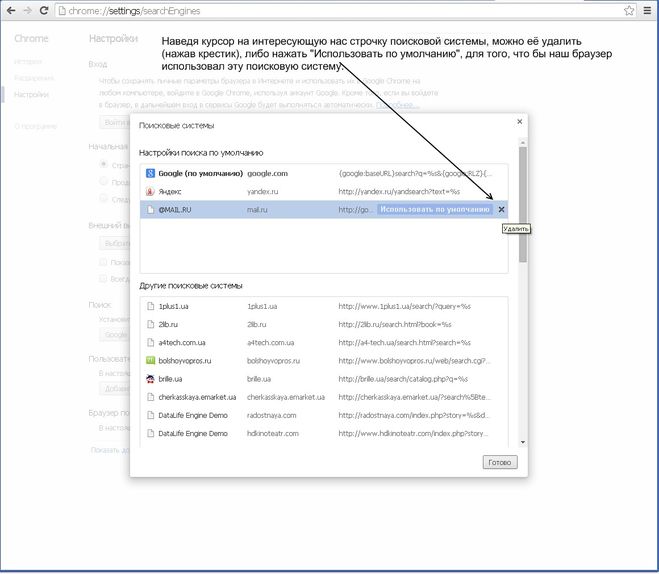
Task: Click the browser back arrow
Action: 11,10
